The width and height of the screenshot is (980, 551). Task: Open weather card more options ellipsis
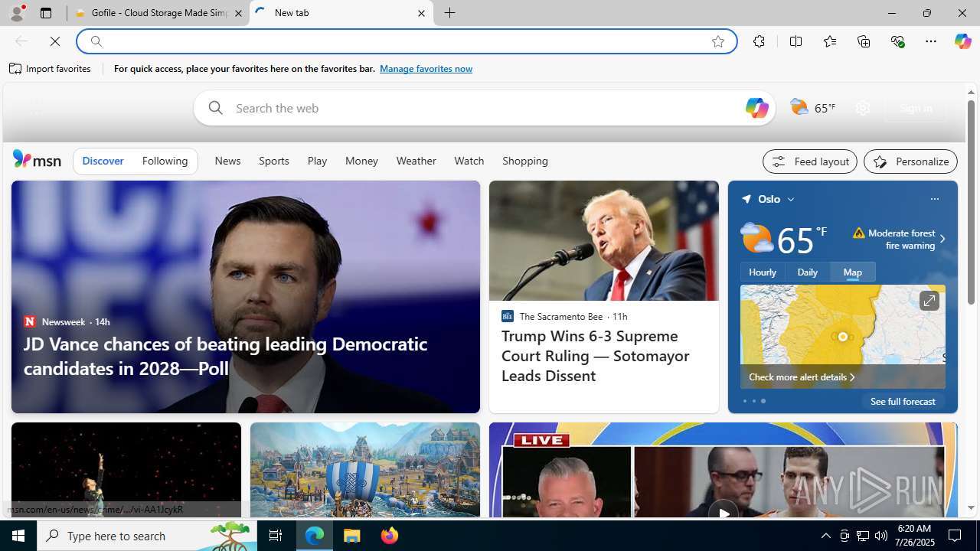pyautogui.click(x=934, y=199)
